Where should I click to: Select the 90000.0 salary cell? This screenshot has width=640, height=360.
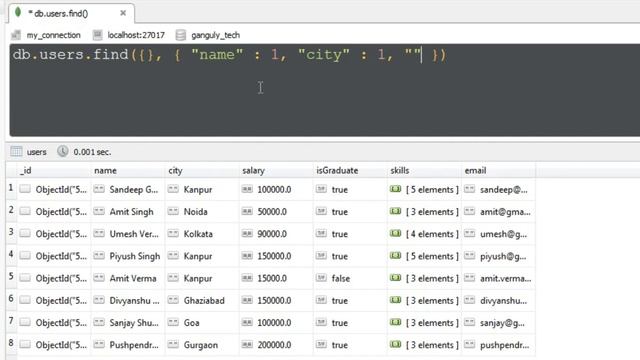(276, 234)
